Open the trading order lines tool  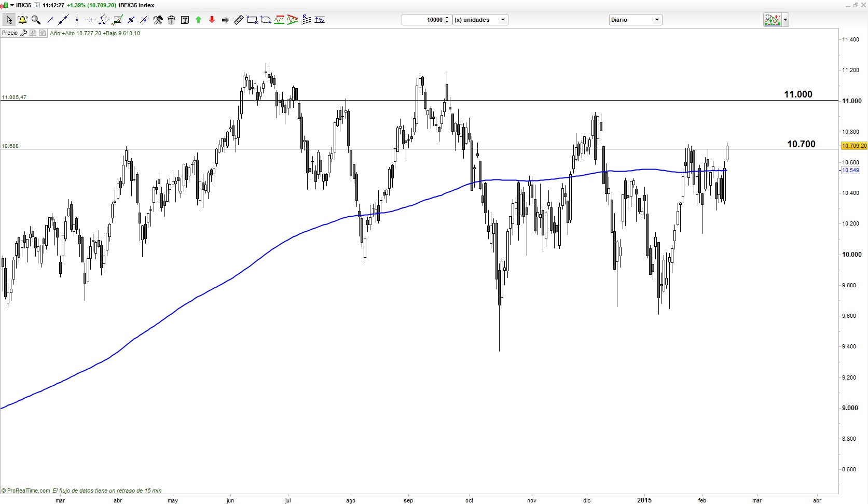click(x=117, y=20)
